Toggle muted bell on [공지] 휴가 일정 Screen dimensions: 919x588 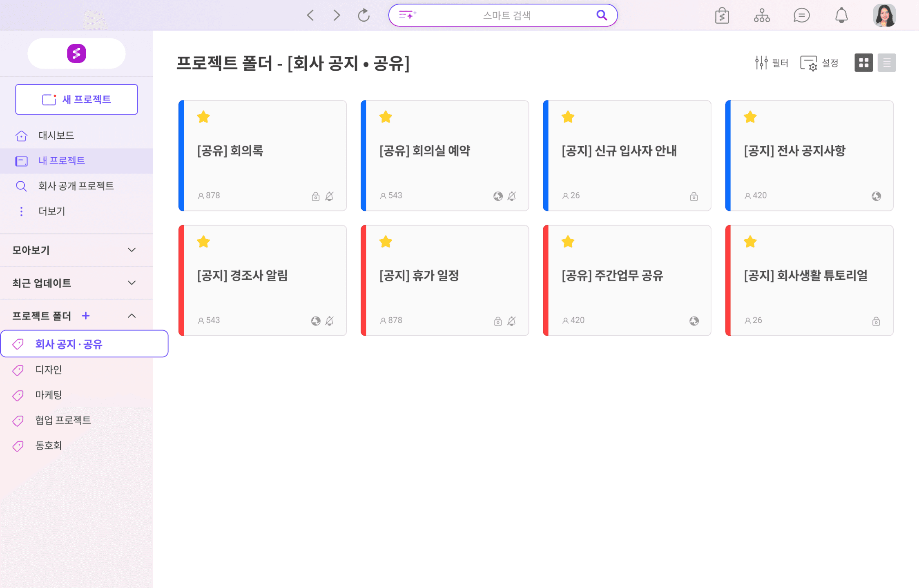pyautogui.click(x=512, y=321)
